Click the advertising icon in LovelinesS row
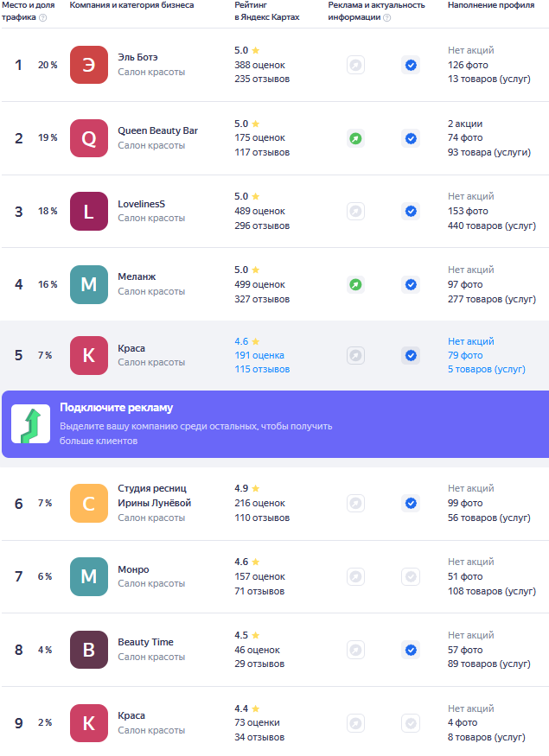This screenshot has height=756, width=549. click(355, 211)
